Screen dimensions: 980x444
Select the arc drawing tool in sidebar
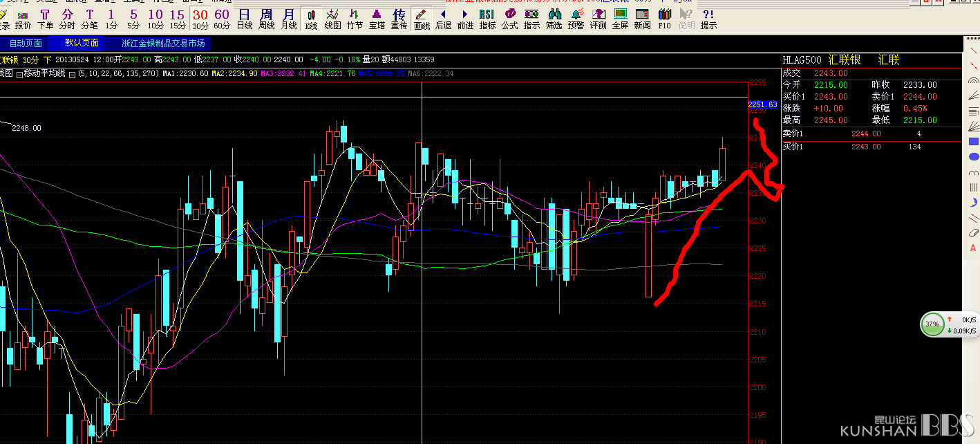pyautogui.click(x=974, y=82)
